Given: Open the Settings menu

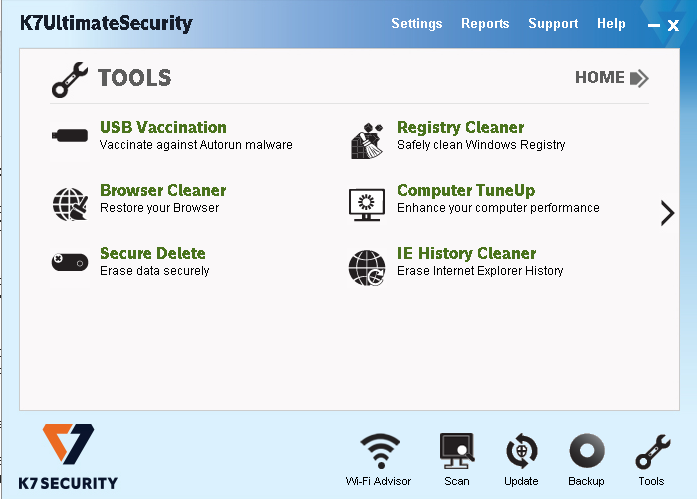Looking at the screenshot, I should click(417, 24).
